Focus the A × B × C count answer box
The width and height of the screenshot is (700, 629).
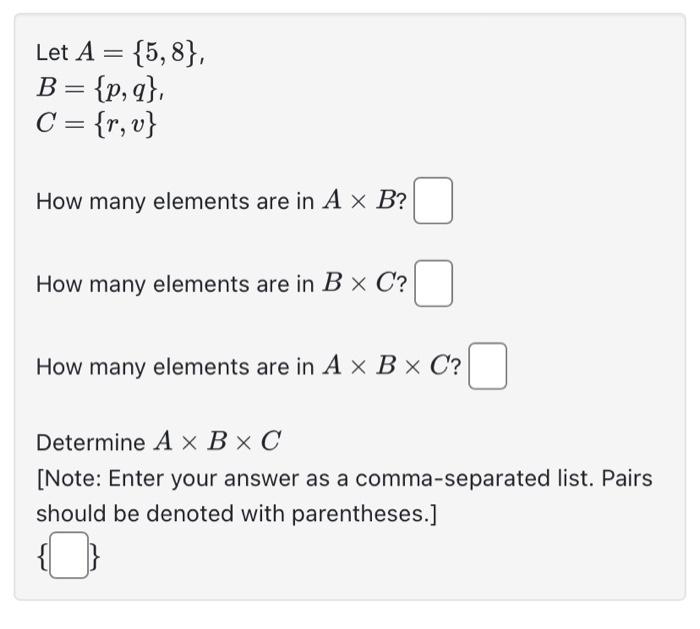488,366
